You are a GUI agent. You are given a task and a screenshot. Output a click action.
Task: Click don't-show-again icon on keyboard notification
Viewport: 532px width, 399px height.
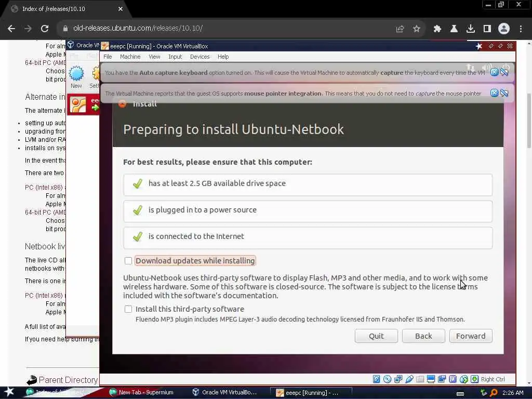point(504,72)
